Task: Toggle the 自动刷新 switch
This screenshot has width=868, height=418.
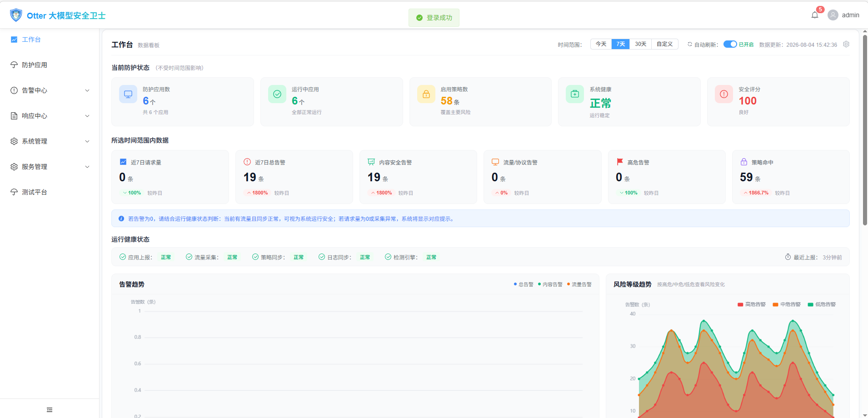Action: point(730,44)
